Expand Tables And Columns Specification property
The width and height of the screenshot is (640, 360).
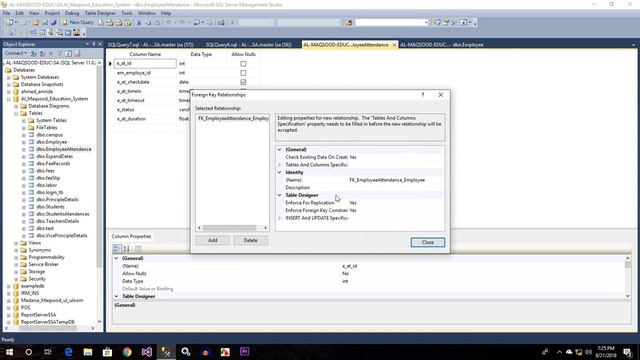tap(280, 165)
